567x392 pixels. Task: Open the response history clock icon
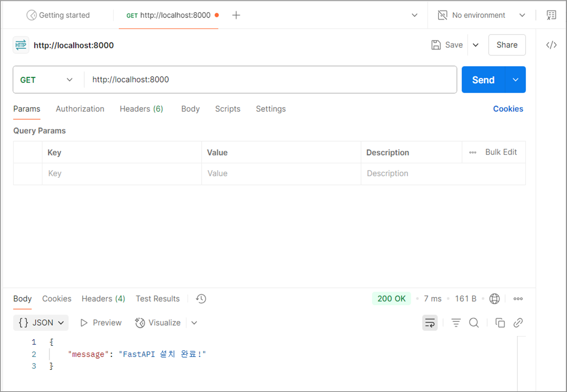point(201,299)
